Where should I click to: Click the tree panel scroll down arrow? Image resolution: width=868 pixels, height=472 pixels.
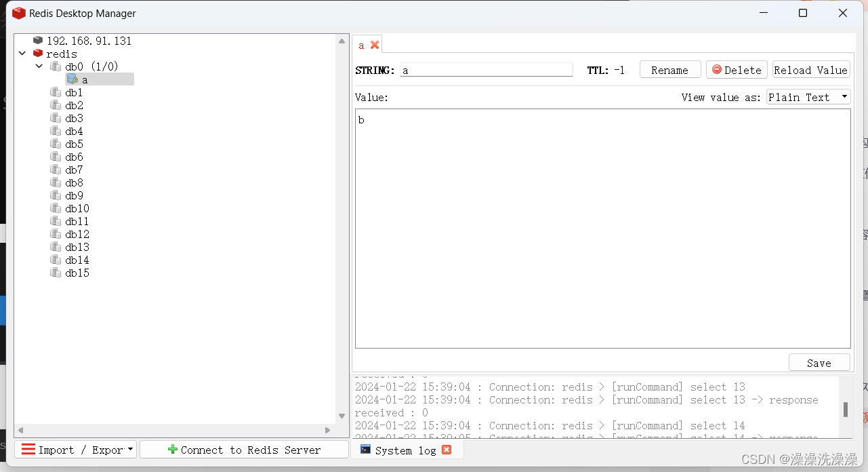342,416
